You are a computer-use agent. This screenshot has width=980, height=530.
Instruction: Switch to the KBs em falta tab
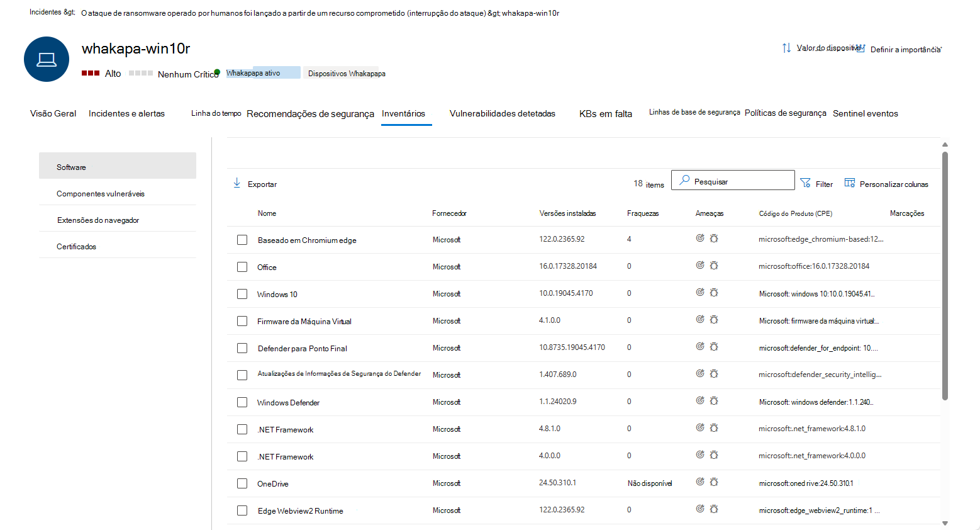click(x=606, y=113)
